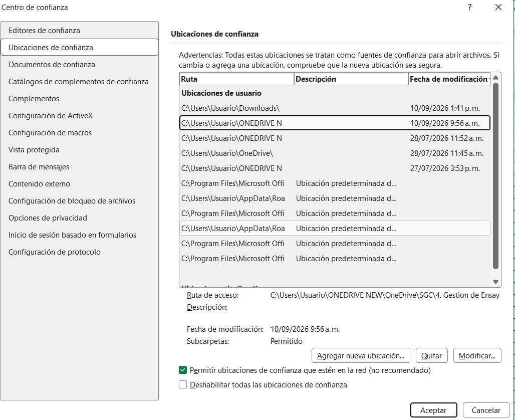Open Catálogos de complementos de confianza
Image resolution: width=515 pixels, height=420 pixels.
[x=80, y=82]
